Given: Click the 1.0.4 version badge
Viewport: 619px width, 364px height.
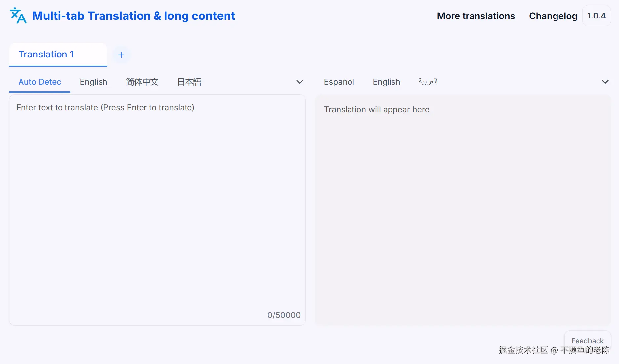Looking at the screenshot, I should click(597, 16).
